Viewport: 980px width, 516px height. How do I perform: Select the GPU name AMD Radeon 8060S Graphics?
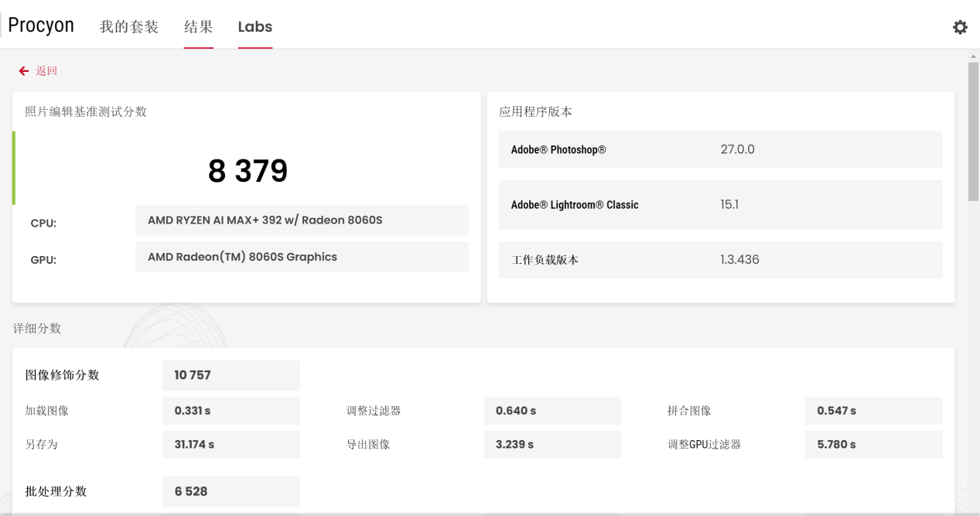click(x=302, y=257)
